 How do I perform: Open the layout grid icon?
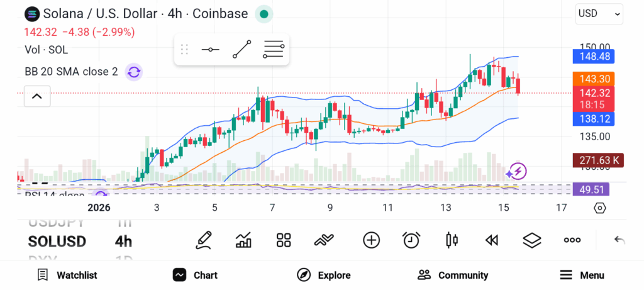(x=284, y=240)
